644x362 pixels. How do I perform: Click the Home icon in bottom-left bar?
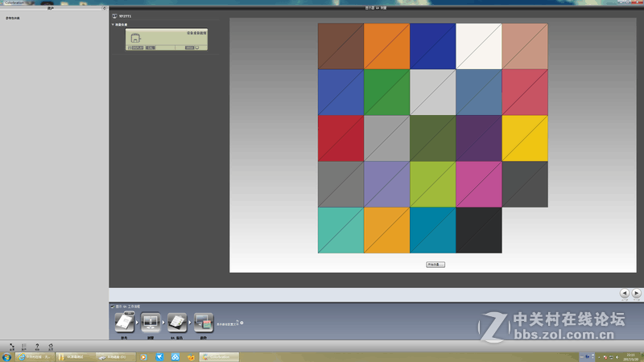(51, 345)
